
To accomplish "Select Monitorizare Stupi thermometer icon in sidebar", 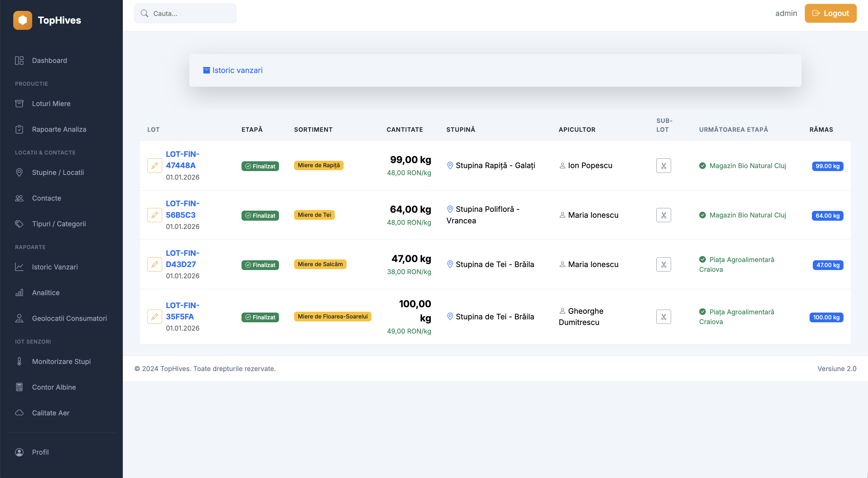I will click(19, 361).
